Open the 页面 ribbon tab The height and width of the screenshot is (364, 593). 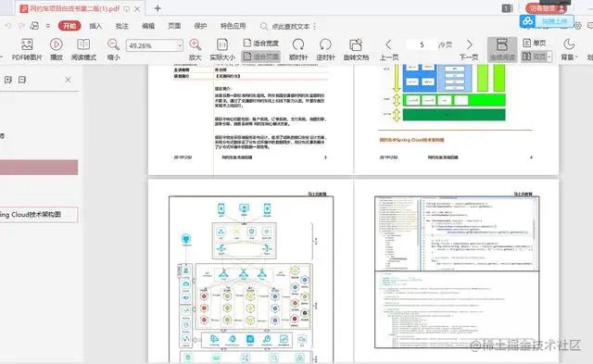[174, 26]
